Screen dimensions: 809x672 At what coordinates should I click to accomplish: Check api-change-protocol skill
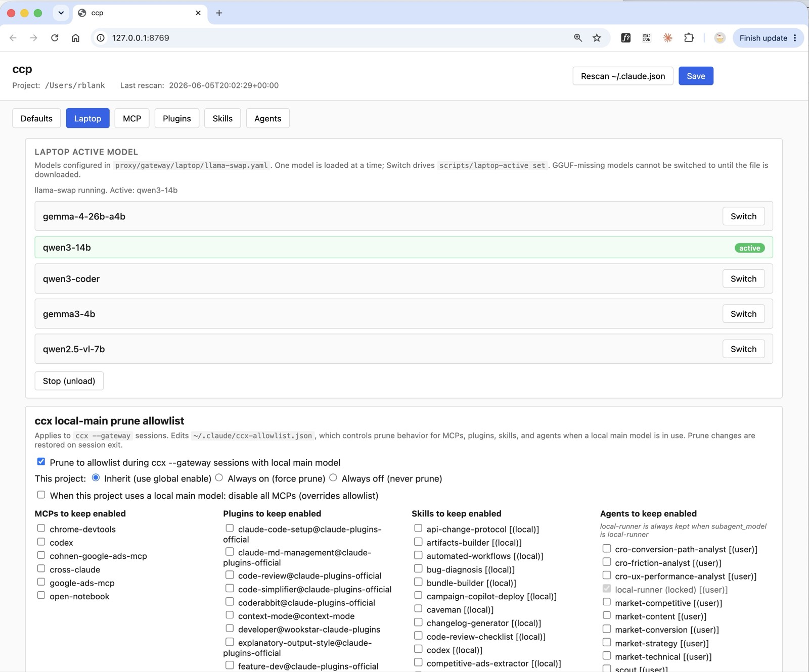pyautogui.click(x=418, y=529)
